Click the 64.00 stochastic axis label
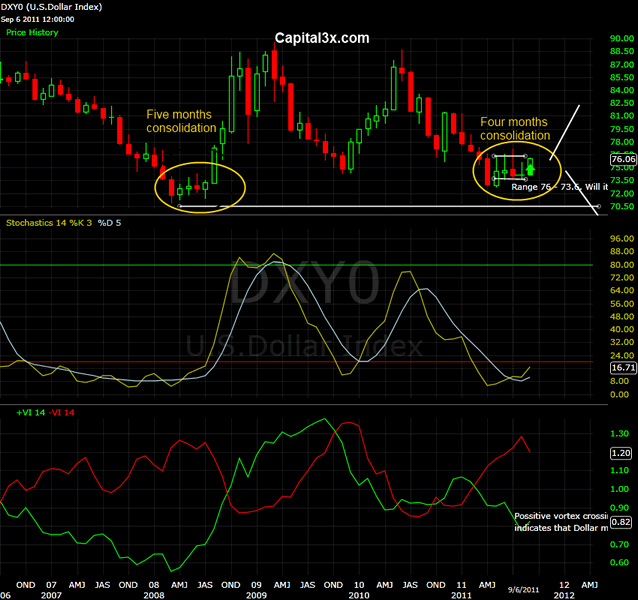 point(622,290)
